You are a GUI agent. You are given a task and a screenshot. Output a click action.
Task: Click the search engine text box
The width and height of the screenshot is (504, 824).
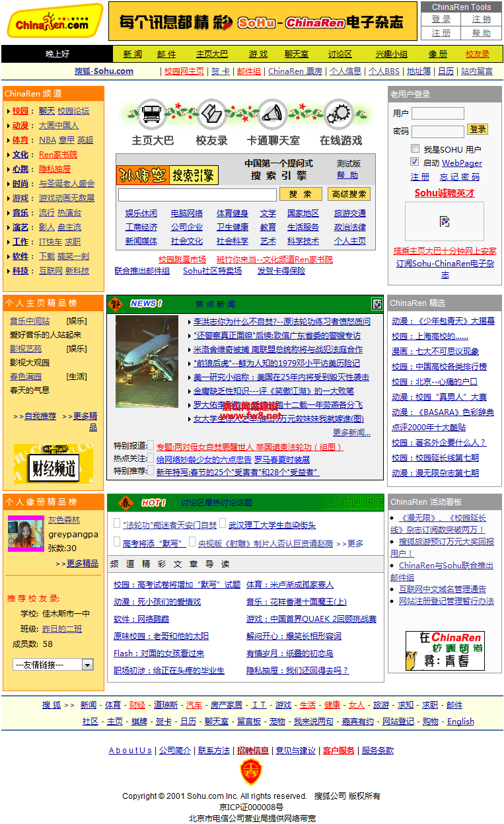click(197, 195)
